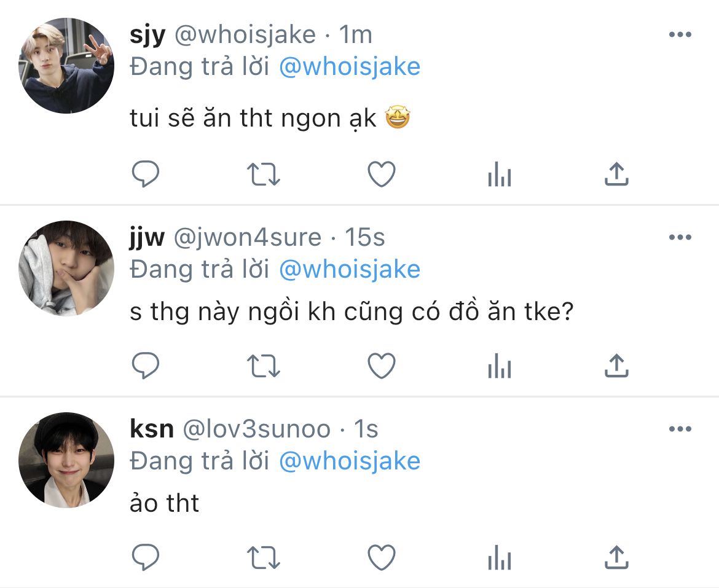The height and width of the screenshot is (588, 719).
Task: Retweet ksn's "ảo tht" tweet
Action: [x=263, y=558]
